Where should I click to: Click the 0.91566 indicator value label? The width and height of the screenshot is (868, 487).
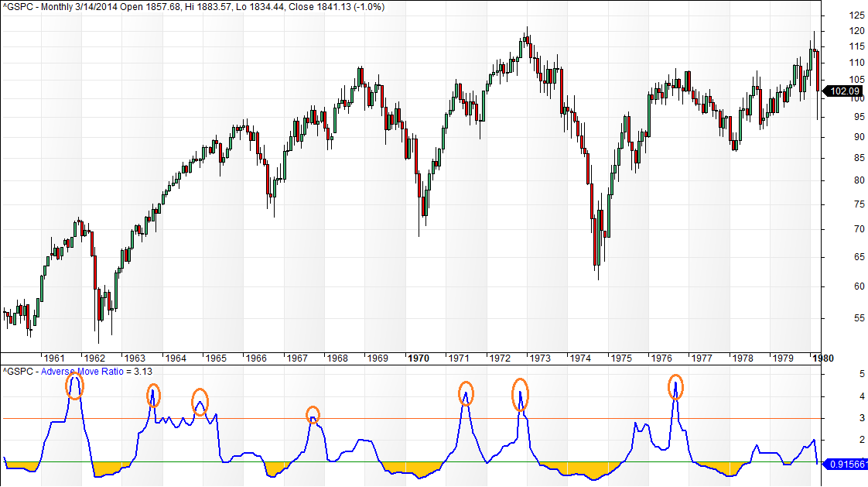tap(847, 464)
